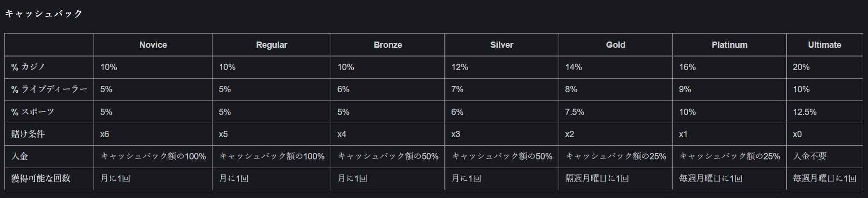
Task: Click the 隔週月曜日に1回 cell under Gold
Action: pyautogui.click(x=597, y=179)
